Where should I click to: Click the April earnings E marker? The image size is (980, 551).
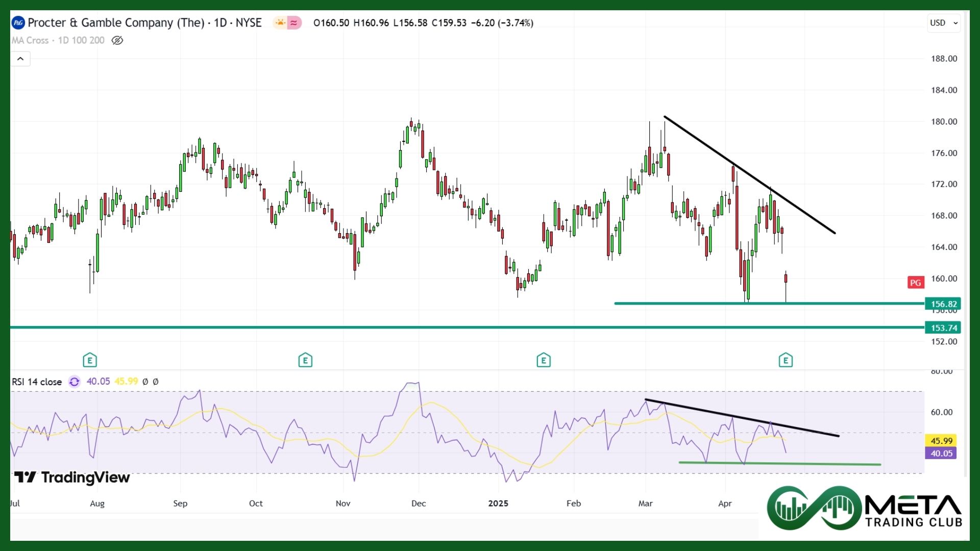coord(786,360)
